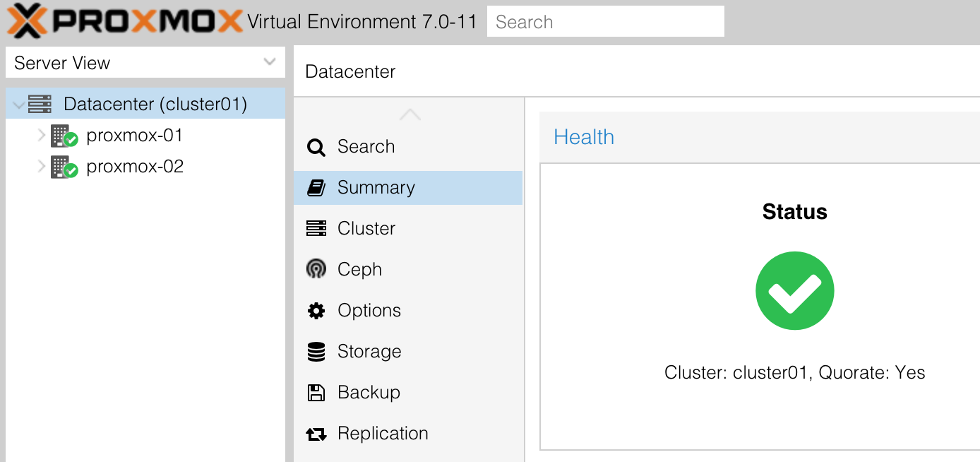The height and width of the screenshot is (462, 980).
Task: Click the Backup floppy disk icon
Action: tap(316, 393)
